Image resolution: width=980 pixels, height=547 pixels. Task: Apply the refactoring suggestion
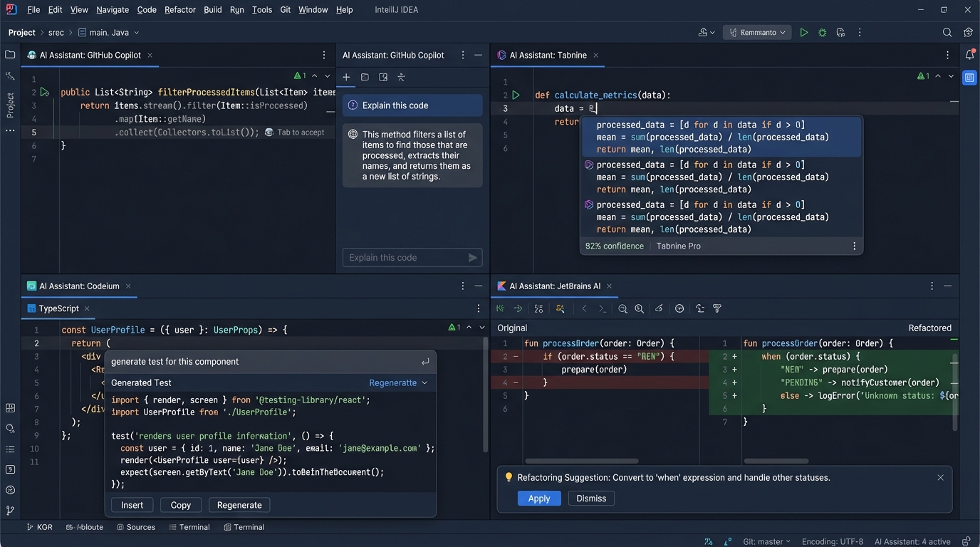[x=539, y=498]
